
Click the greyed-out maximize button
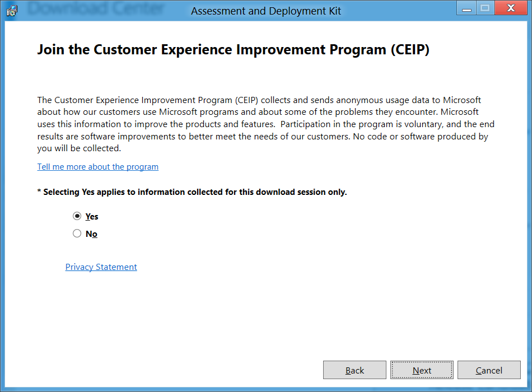click(485, 8)
